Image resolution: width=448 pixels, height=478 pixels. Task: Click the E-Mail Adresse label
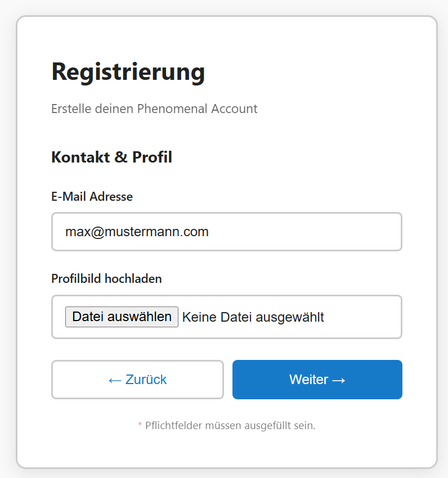coord(92,197)
